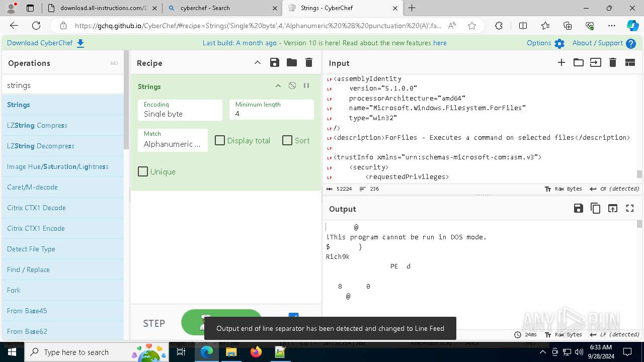Check the Unique option
The height and width of the screenshot is (362, 644).
click(x=143, y=171)
